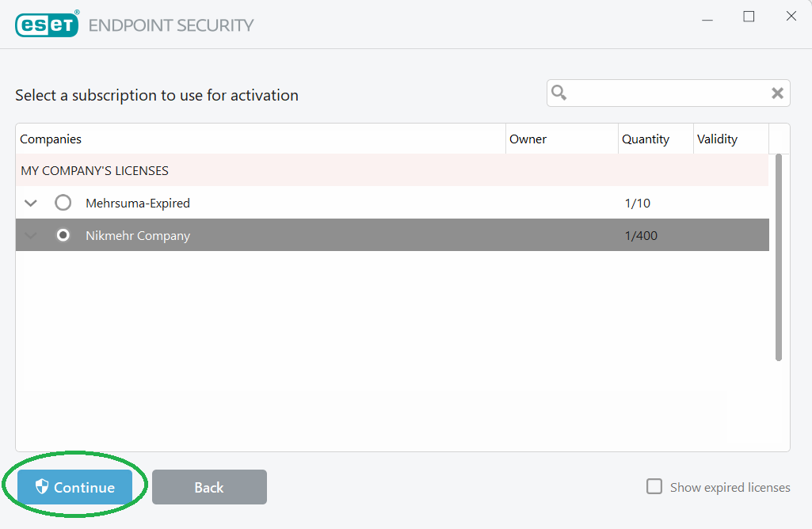Image resolution: width=812 pixels, height=529 pixels.
Task: Click the ESET logo in the header
Action: pos(47,25)
